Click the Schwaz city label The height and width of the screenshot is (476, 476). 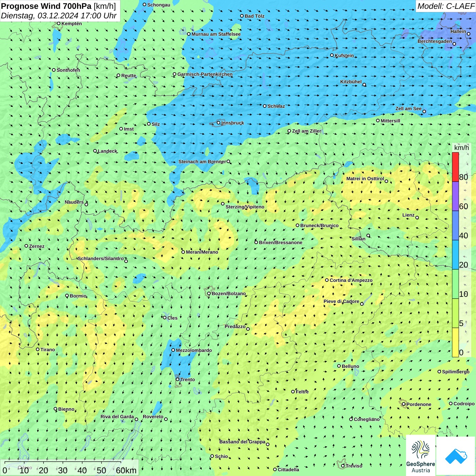[276, 106]
